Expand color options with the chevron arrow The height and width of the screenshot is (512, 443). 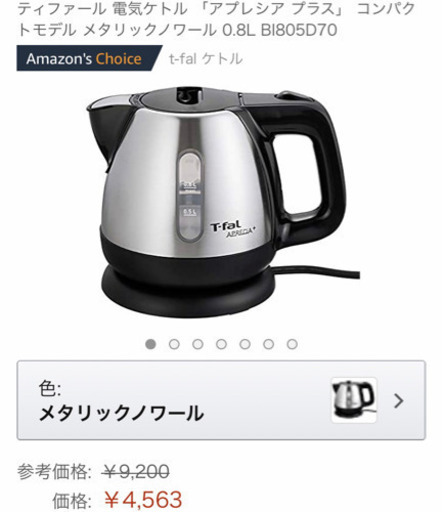point(398,401)
